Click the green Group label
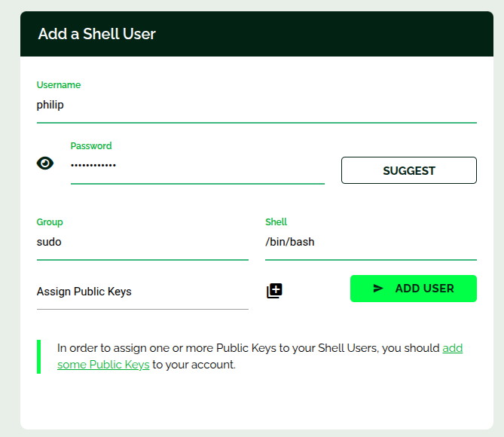The image size is (504, 437). (50, 222)
